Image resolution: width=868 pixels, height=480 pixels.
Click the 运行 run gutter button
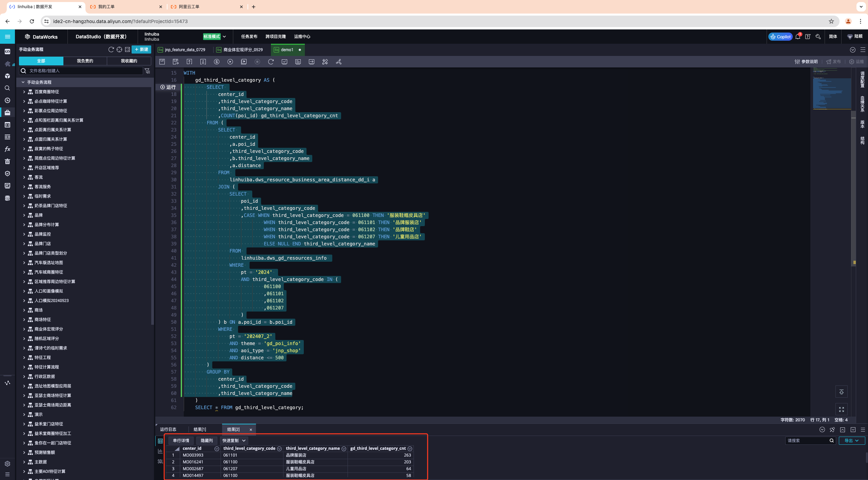click(168, 87)
